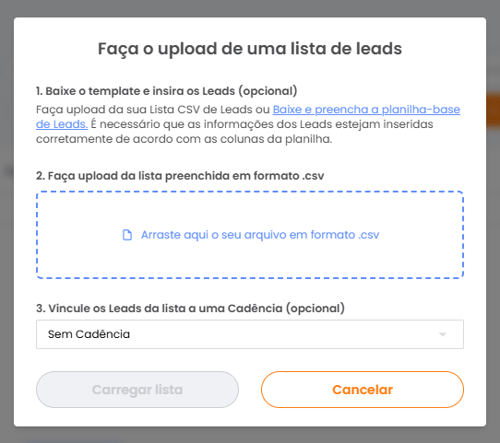Open the Sem Cadência dropdown caret
This screenshot has height=443, width=500.
point(443,334)
